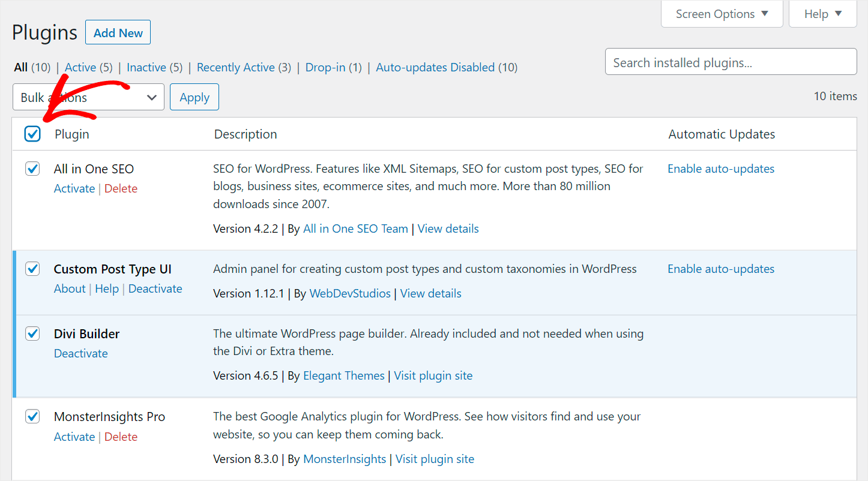Open the All in One SEO Team link
Image resolution: width=868 pixels, height=481 pixels.
pos(356,229)
